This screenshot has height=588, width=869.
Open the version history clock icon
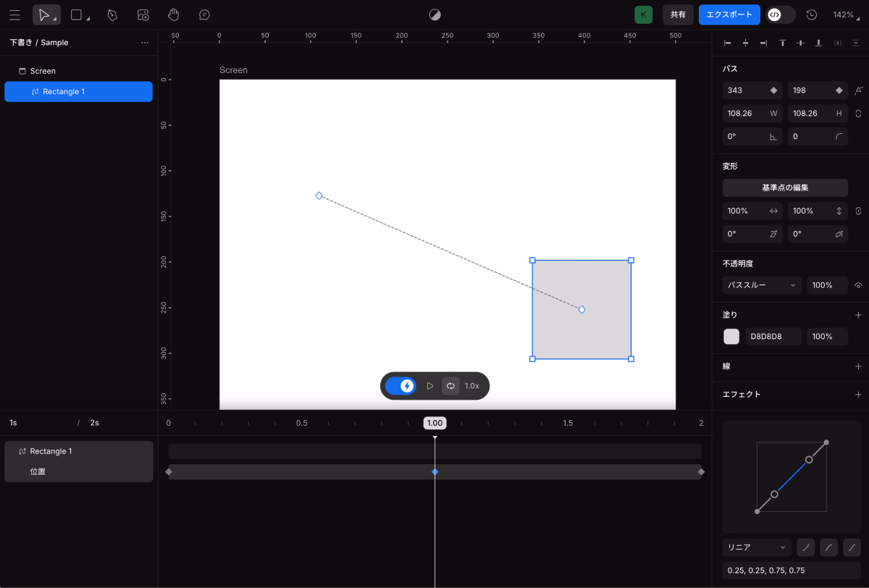click(x=812, y=14)
